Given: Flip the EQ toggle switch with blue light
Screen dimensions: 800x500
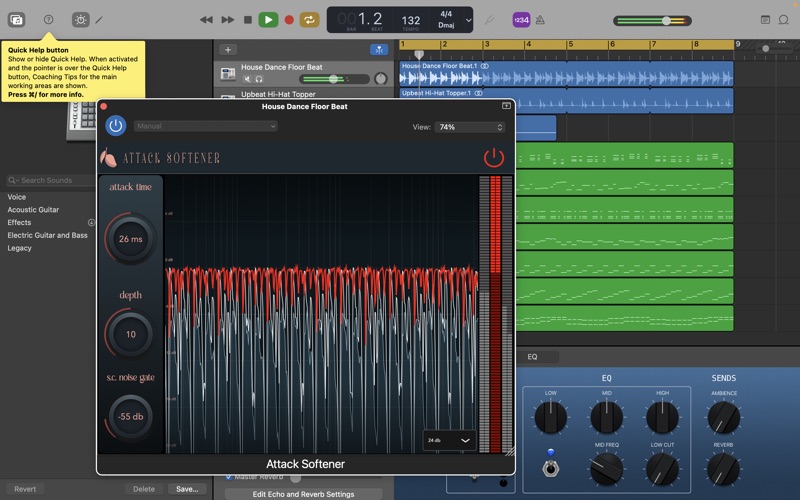Looking at the screenshot, I should click(551, 468).
